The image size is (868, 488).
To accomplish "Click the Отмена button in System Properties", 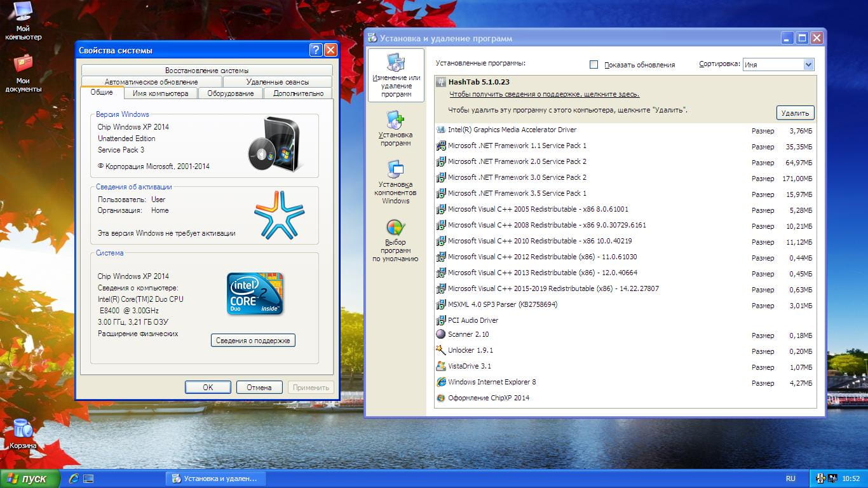I will (x=259, y=387).
